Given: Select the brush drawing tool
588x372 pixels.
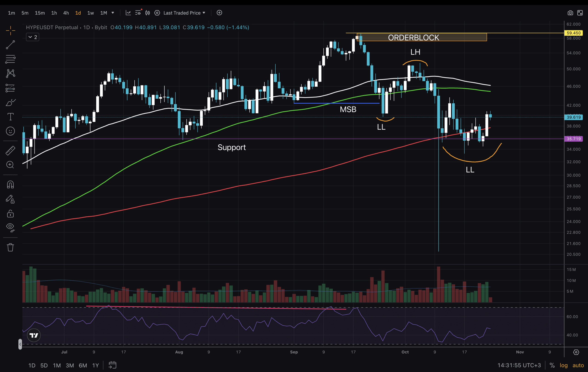Looking at the screenshot, I should pos(10,102).
